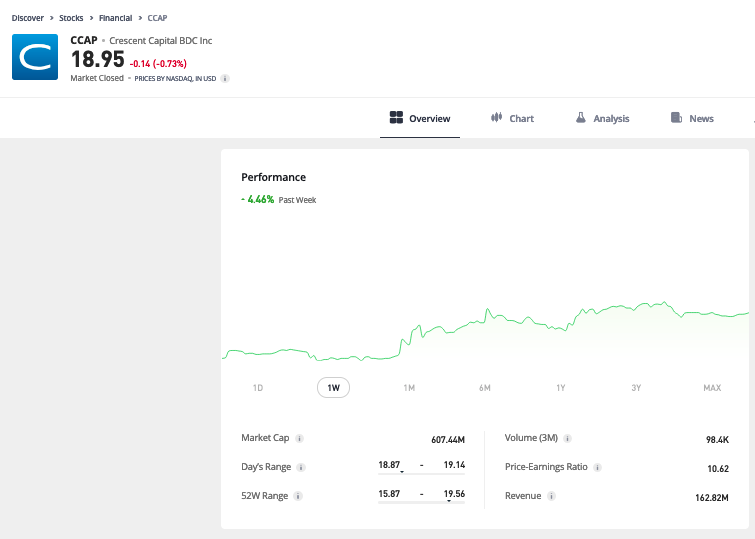Switch to the Chart tab
The image size is (755, 539).
(x=512, y=118)
